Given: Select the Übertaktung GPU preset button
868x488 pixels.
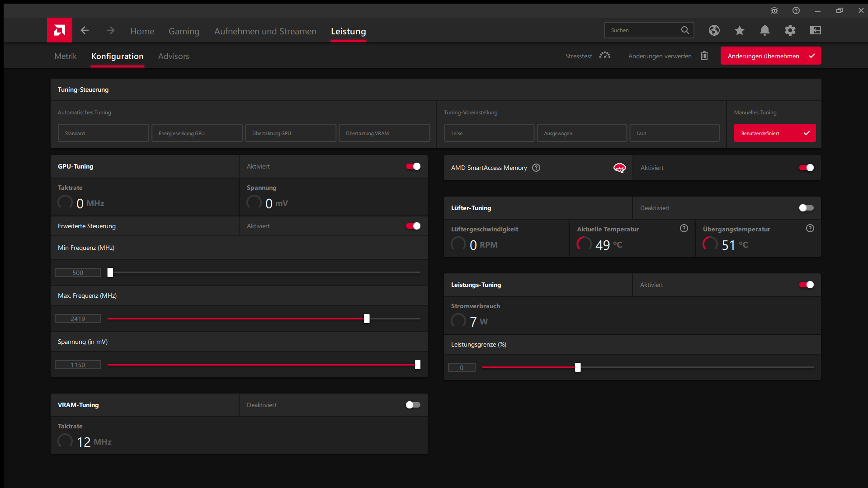Looking at the screenshot, I should click(x=290, y=133).
